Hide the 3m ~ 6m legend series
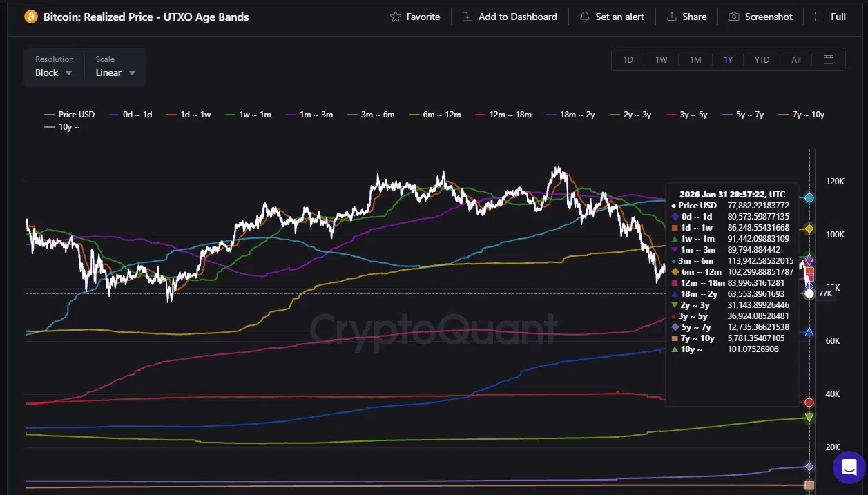Viewport: 868px width, 495px height. coord(372,115)
